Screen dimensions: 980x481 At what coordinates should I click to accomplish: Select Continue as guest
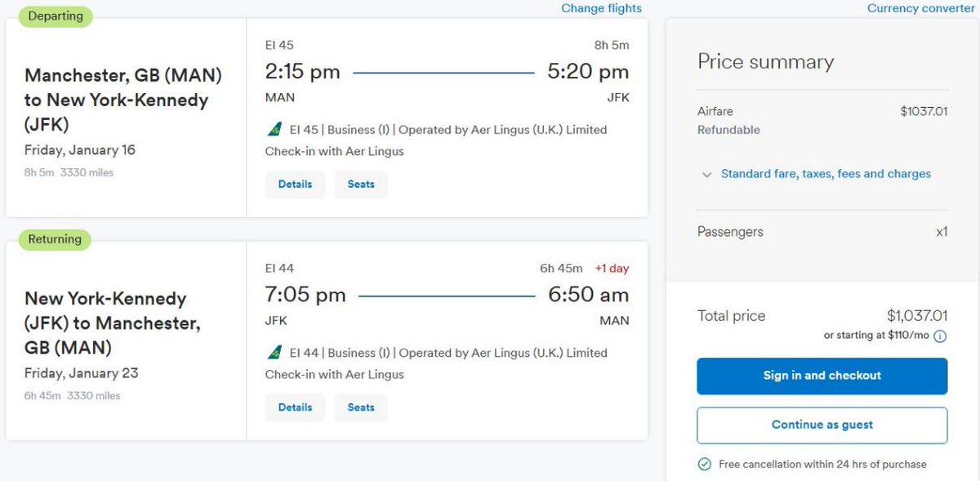click(822, 425)
